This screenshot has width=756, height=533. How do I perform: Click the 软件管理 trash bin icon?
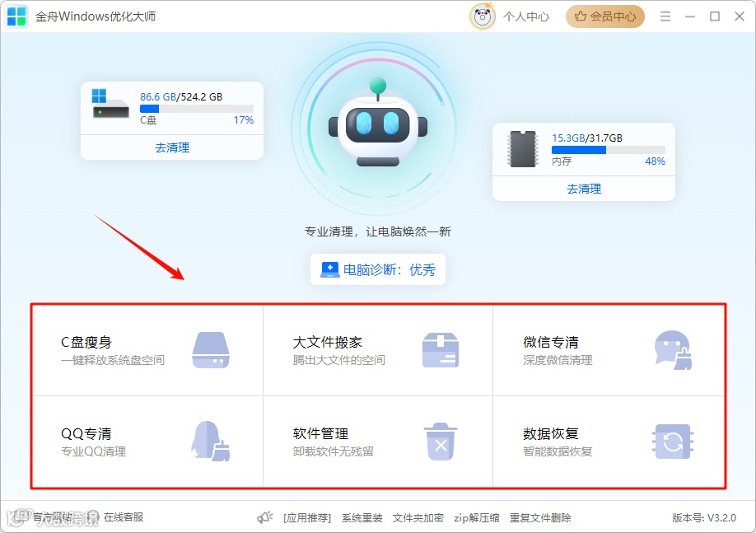(x=441, y=442)
